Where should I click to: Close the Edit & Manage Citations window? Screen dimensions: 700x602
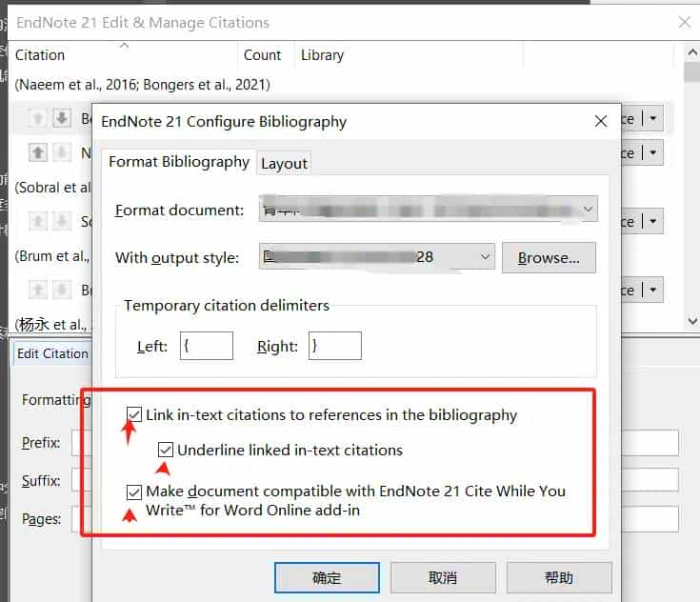pyautogui.click(x=684, y=22)
